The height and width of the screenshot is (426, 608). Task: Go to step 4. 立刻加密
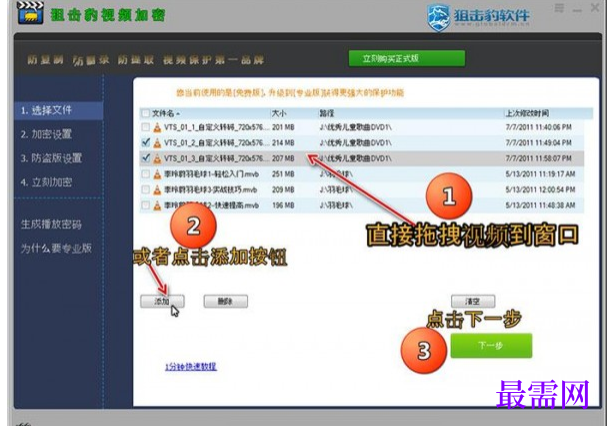point(46,182)
